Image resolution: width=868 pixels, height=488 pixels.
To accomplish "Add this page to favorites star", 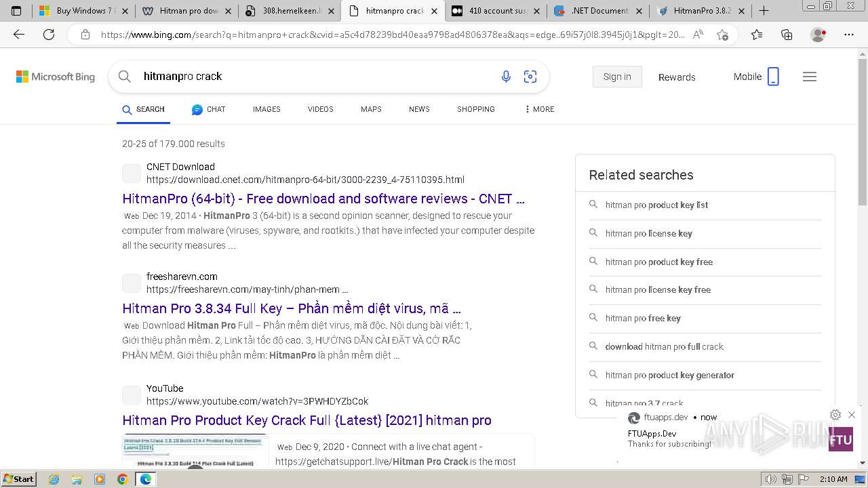I will tap(722, 35).
